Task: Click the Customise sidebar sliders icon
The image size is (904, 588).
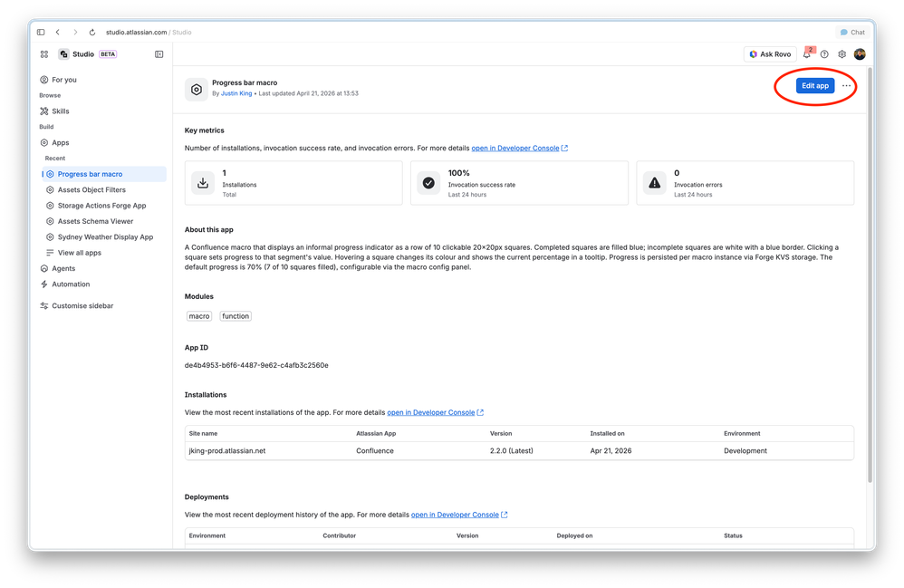Action: [43, 306]
